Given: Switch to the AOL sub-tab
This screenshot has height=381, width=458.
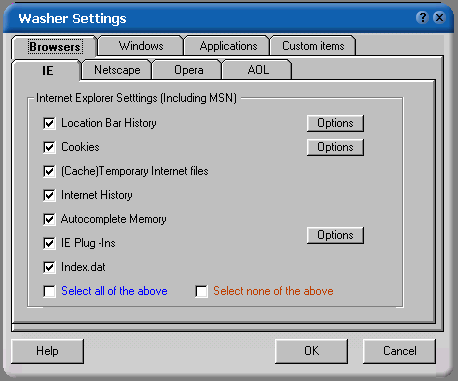Looking at the screenshot, I should [258, 70].
